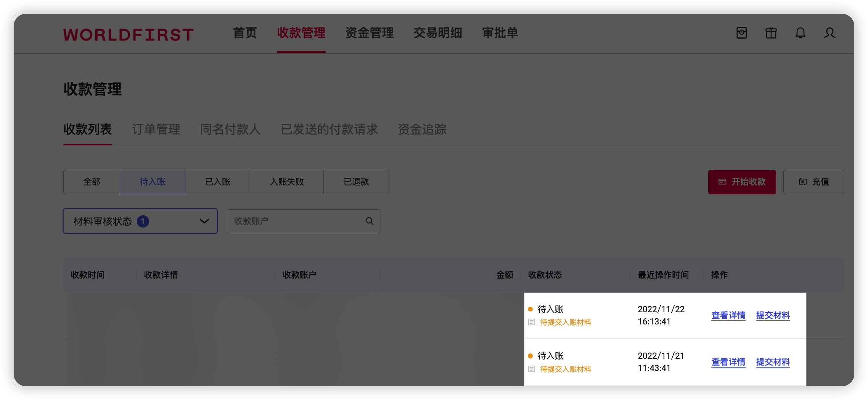Click the WorldFirst logo
The width and height of the screenshot is (868, 400).
coord(129,35)
